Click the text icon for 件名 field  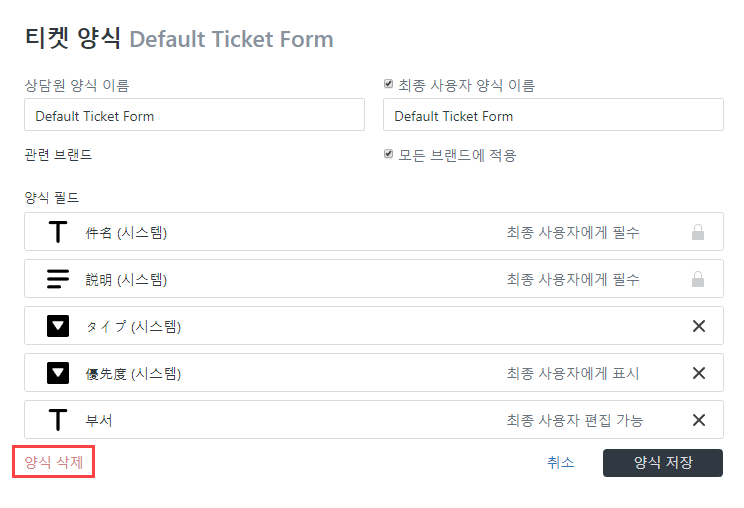[58, 232]
